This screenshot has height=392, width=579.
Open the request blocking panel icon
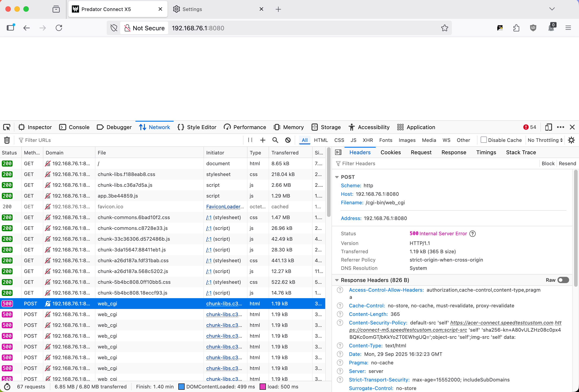288,140
